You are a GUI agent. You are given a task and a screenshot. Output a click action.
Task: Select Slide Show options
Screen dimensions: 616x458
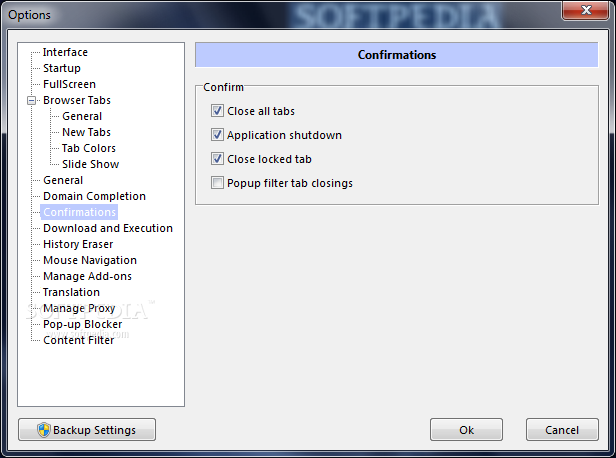(x=90, y=164)
